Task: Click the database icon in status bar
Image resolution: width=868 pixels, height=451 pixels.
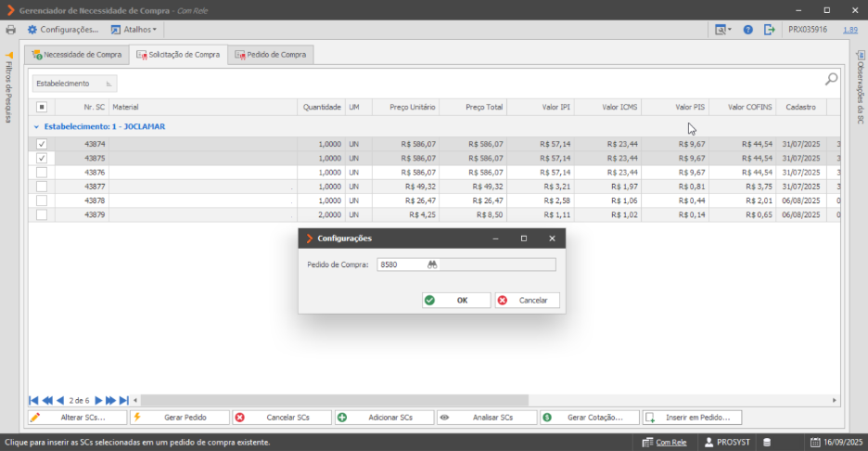Action: click(x=767, y=442)
